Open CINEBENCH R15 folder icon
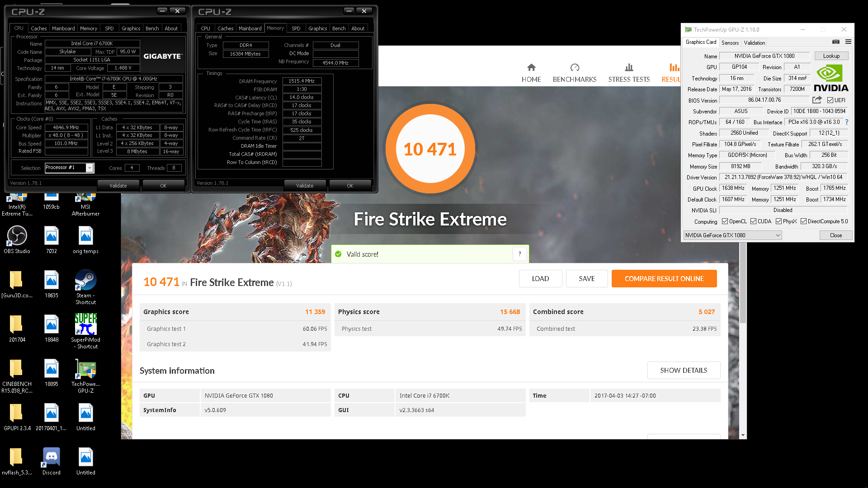The width and height of the screenshot is (868, 488). [17, 376]
